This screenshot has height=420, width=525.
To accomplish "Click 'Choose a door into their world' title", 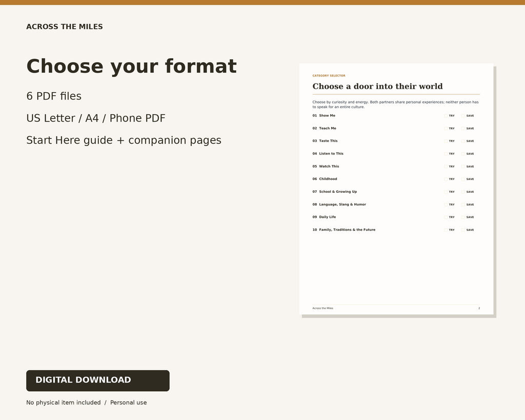I will click(377, 87).
